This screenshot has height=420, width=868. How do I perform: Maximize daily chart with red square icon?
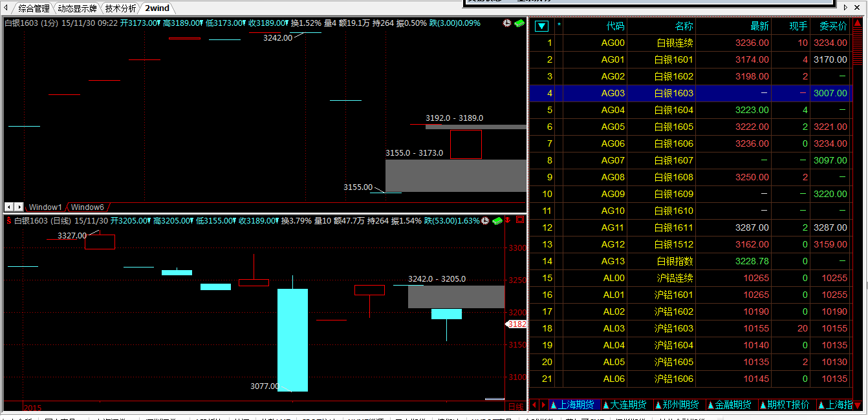coord(520,220)
